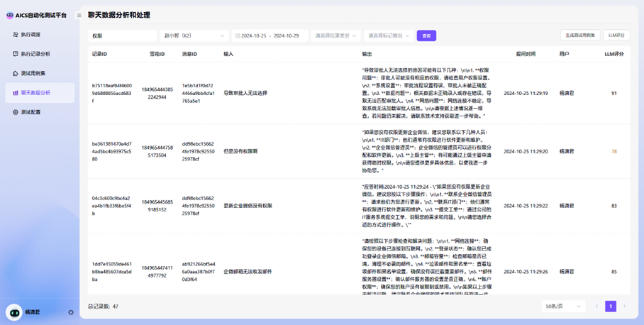Open the 赵小智 (K2) dropdown

(194, 35)
